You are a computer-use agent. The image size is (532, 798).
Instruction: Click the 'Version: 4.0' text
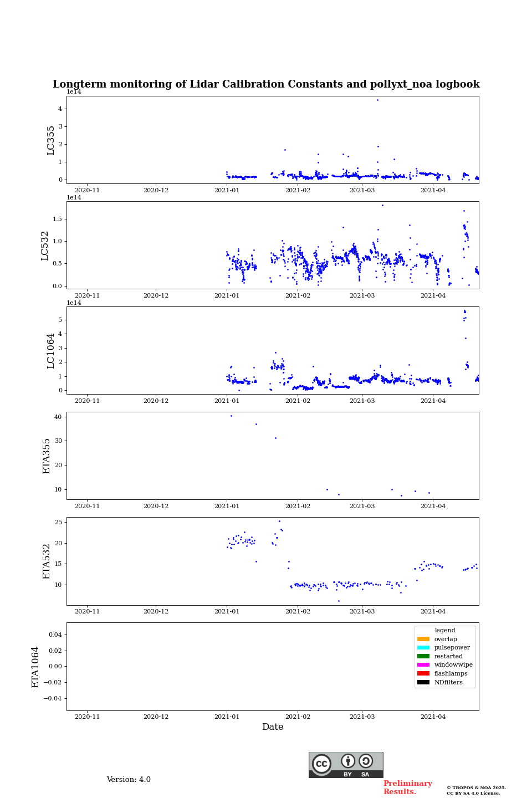[129, 780]
